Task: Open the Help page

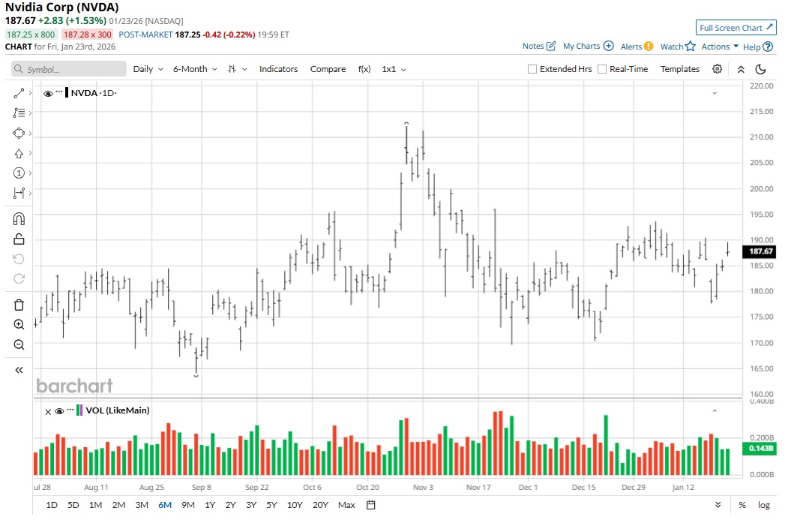Action: (x=758, y=47)
